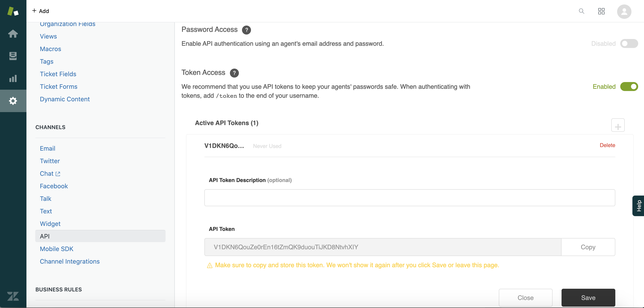The image size is (644, 308).
Task: Click Copy to copy the API token
Action: (588, 247)
